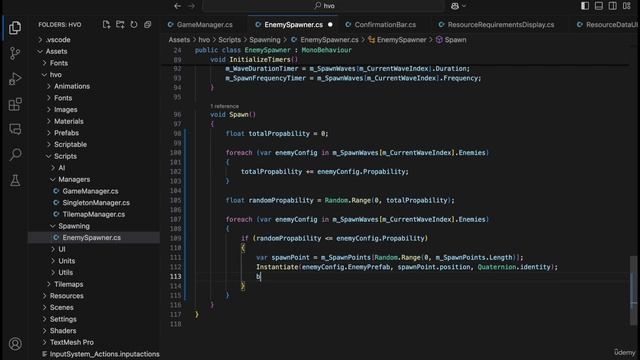
Task: Refresh the explorer file tree
Action: tap(134, 24)
